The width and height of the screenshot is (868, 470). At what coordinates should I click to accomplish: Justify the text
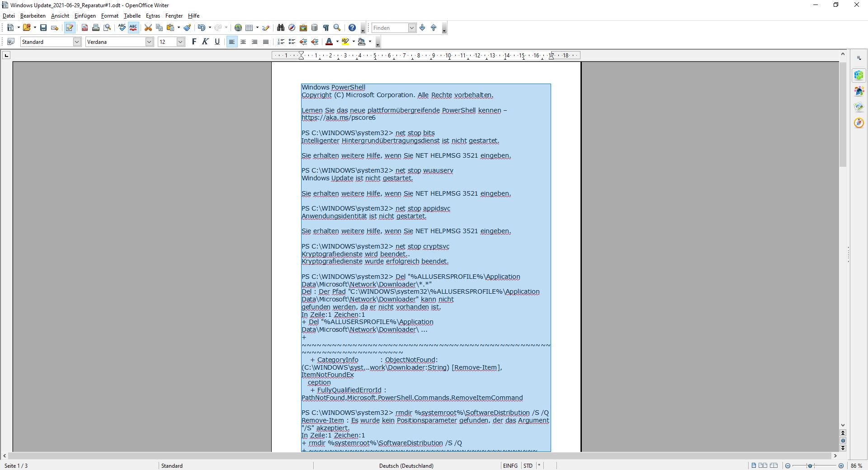point(266,42)
